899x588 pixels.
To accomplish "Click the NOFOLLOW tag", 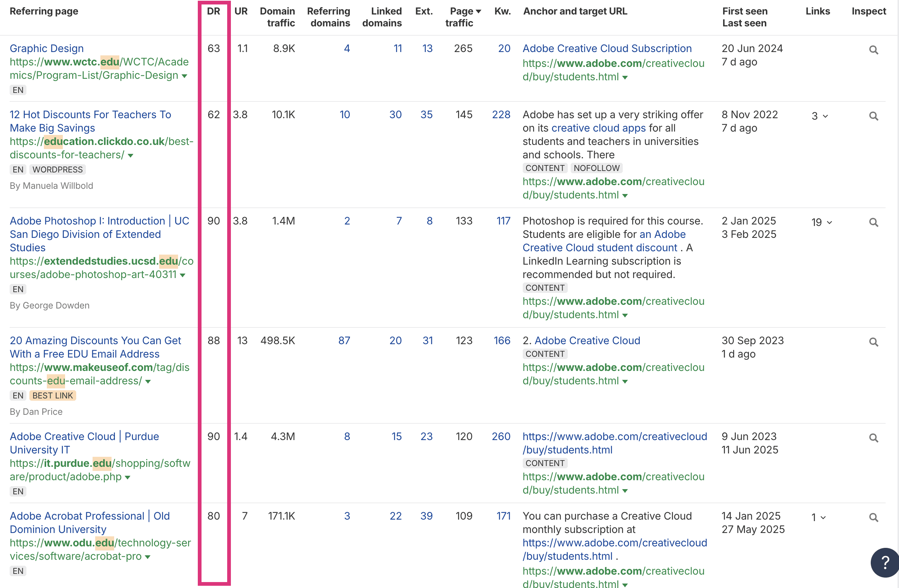I will [x=597, y=168].
